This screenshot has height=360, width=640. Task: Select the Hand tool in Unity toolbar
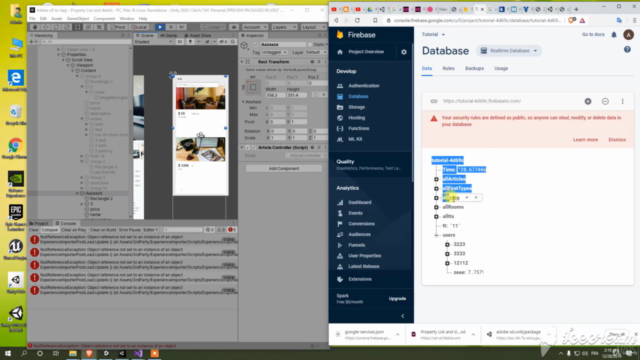pyautogui.click(x=35, y=27)
